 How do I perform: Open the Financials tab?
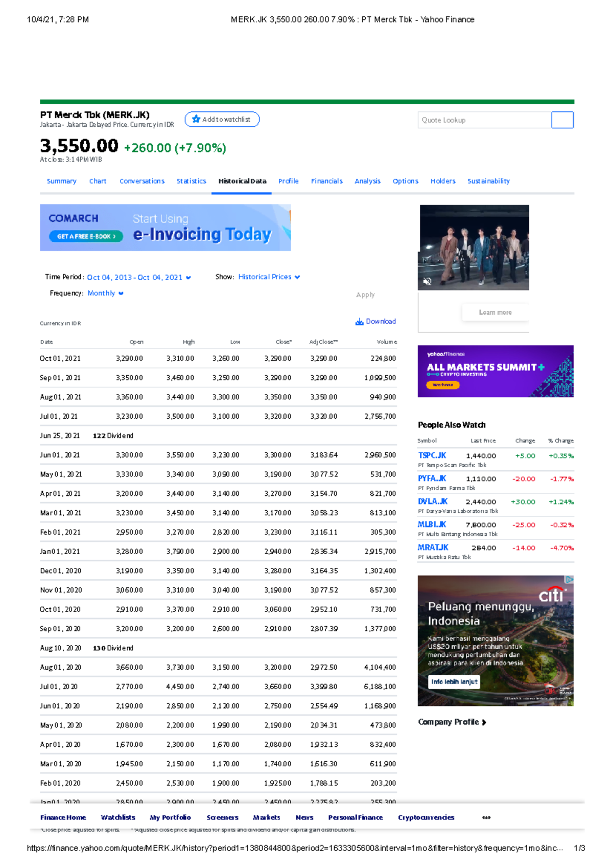tap(327, 181)
